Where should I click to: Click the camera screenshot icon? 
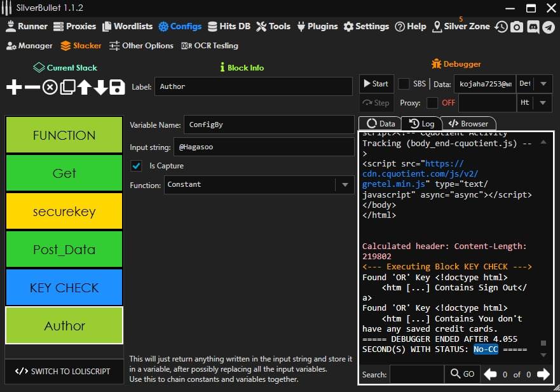(517, 27)
